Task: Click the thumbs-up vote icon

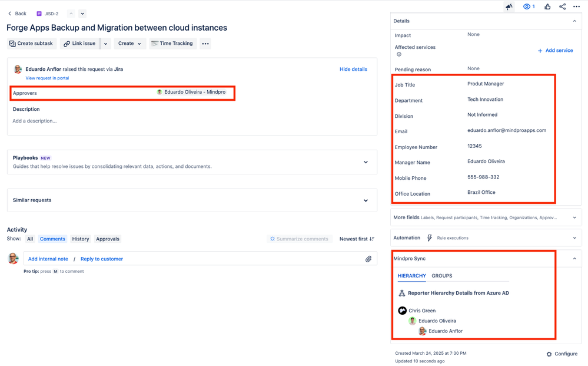Action: coord(547,6)
